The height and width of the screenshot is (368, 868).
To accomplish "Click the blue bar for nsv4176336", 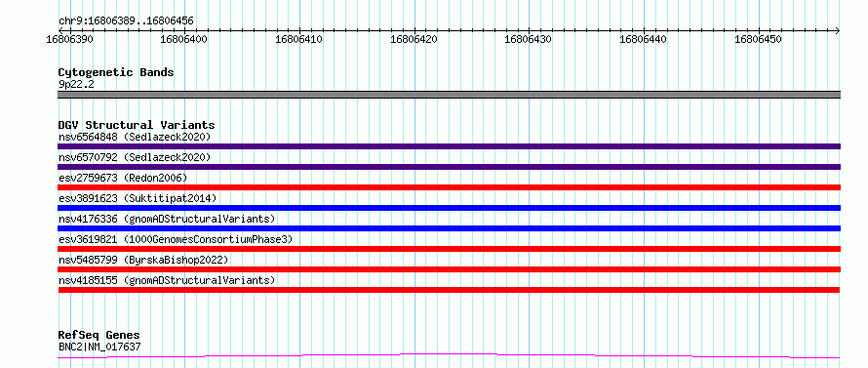I will (449, 228).
